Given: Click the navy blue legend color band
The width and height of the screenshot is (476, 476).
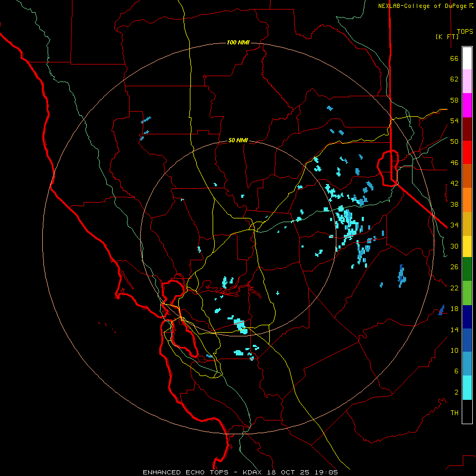Looking at the screenshot, I should 467,317.
